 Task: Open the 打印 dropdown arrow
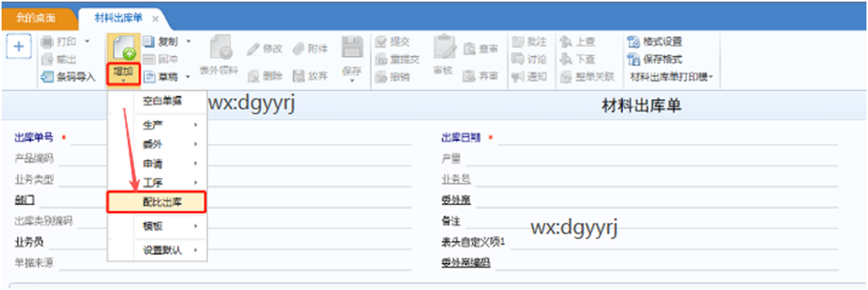[87, 41]
